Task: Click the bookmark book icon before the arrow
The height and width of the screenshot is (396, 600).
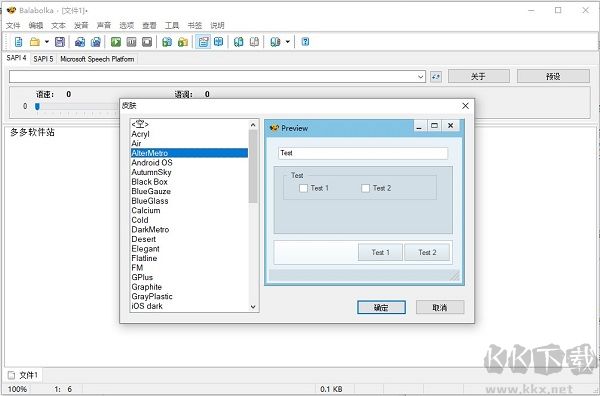Action: [275, 42]
